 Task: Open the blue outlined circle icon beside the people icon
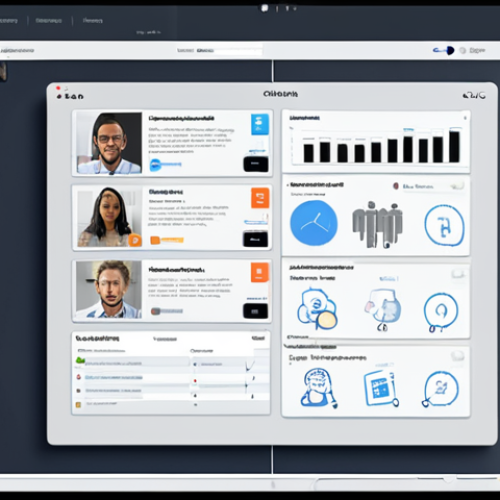click(x=444, y=225)
